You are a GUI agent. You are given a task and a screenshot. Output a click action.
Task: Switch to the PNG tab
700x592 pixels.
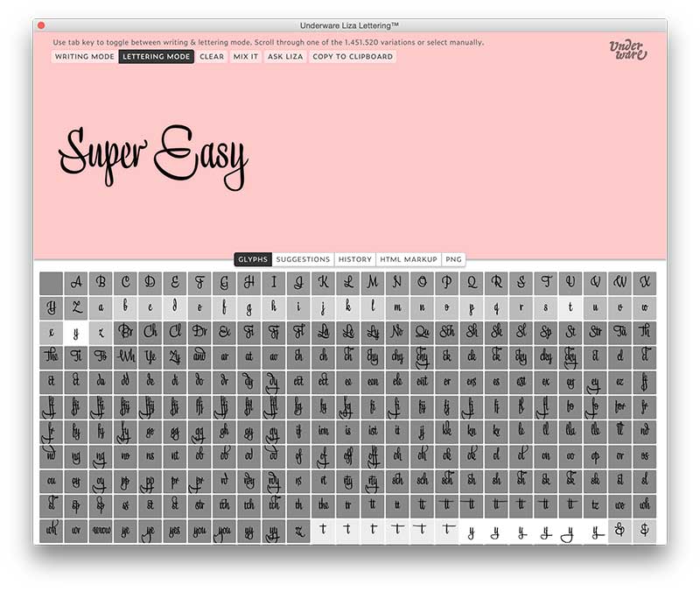click(453, 259)
